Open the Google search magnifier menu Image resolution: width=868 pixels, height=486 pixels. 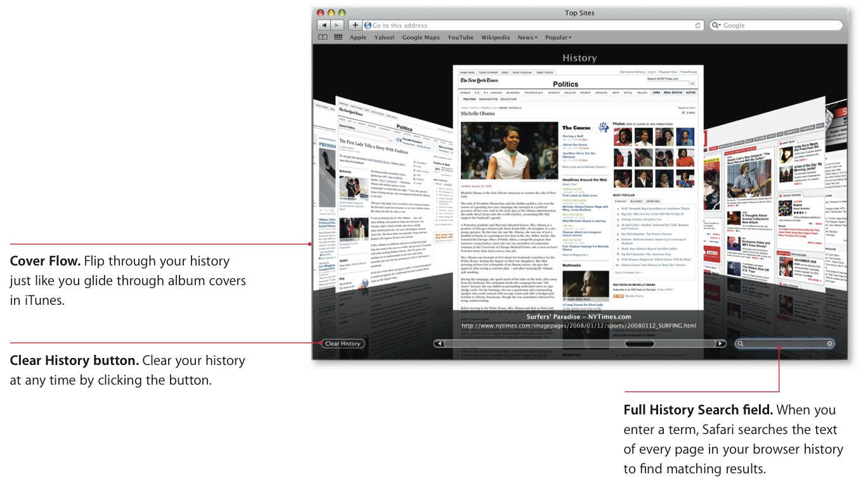[x=717, y=25]
